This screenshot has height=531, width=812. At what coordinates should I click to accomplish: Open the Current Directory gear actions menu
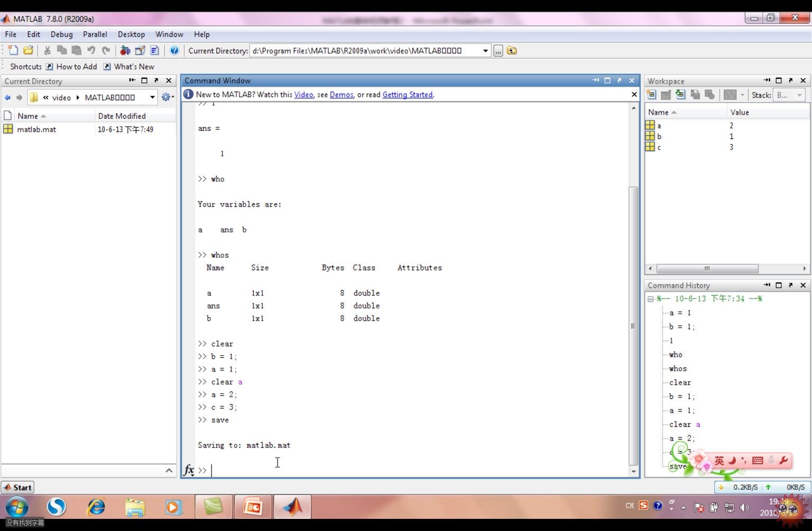(168, 97)
